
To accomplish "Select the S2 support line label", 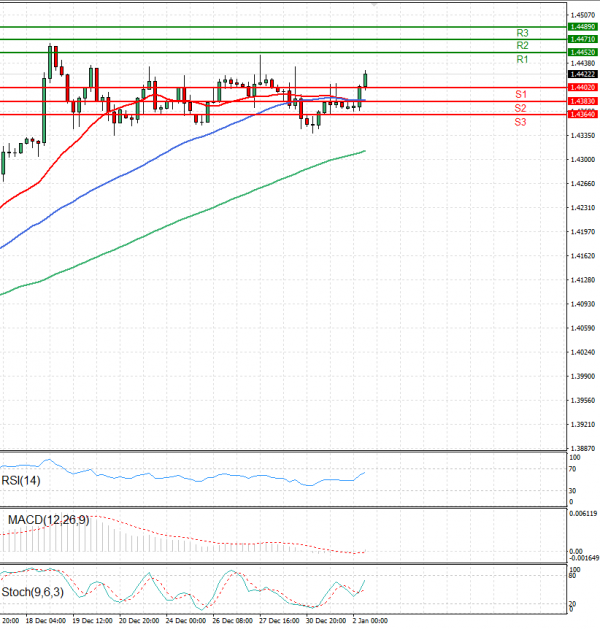I will coord(520,108).
